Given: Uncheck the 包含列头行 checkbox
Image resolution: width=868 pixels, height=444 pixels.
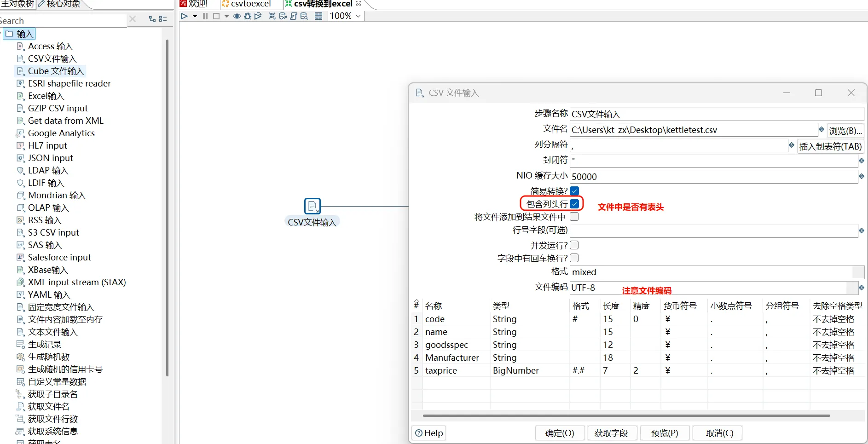Looking at the screenshot, I should 574,204.
